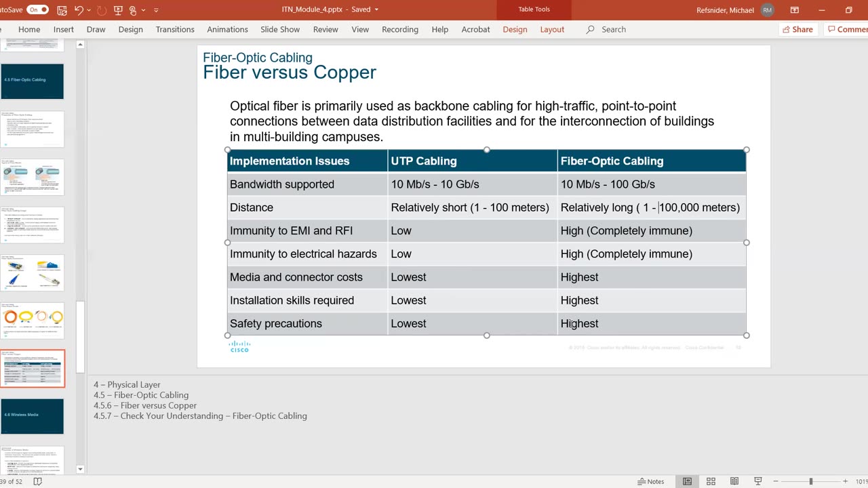Open the Acrobat tab
This screenshot has width=868, height=488.
click(x=476, y=29)
